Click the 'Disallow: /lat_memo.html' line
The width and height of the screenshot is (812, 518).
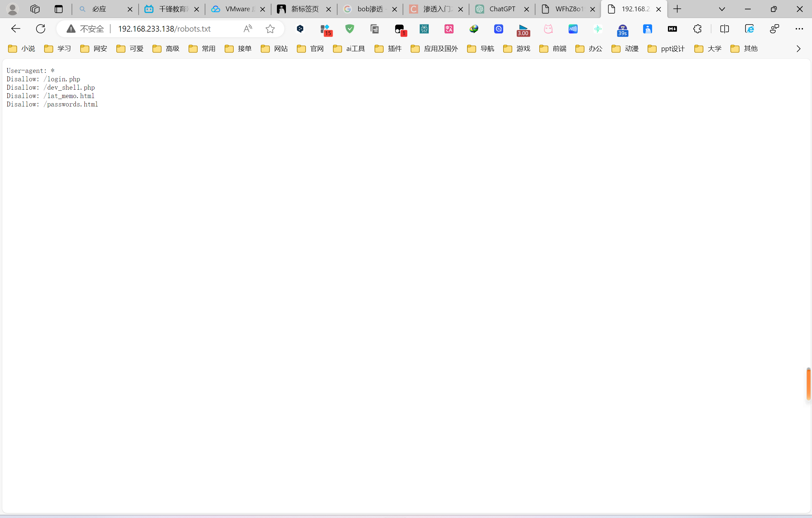point(51,96)
